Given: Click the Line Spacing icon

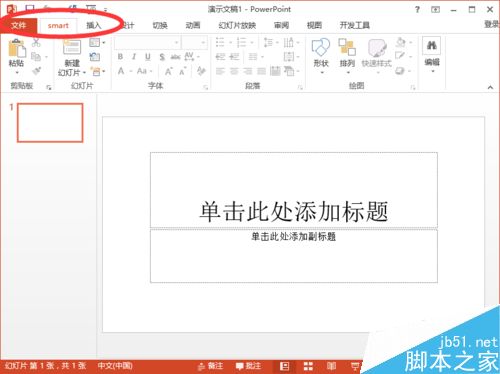Looking at the screenshot, I should pos(268,42).
